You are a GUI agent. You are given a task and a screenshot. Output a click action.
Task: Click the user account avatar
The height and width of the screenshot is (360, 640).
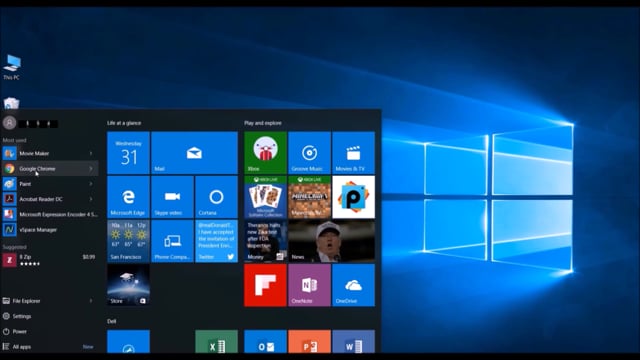(9, 123)
